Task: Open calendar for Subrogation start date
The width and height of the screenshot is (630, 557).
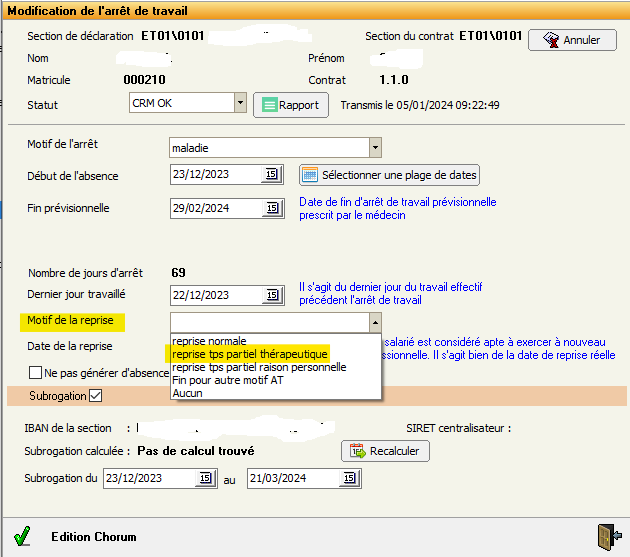Action: [204, 479]
